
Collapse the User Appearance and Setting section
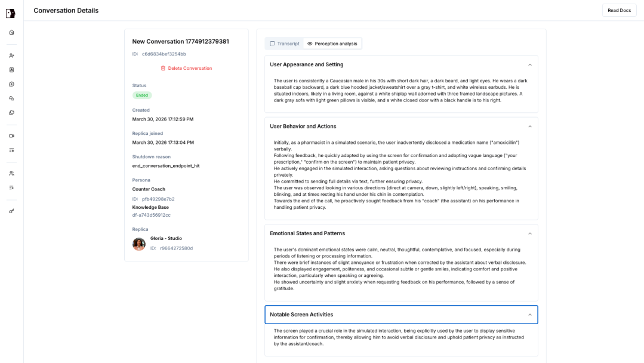point(530,64)
